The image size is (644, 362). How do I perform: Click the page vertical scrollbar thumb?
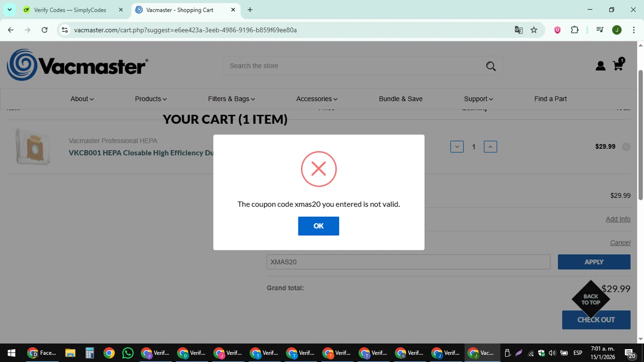[640, 135]
